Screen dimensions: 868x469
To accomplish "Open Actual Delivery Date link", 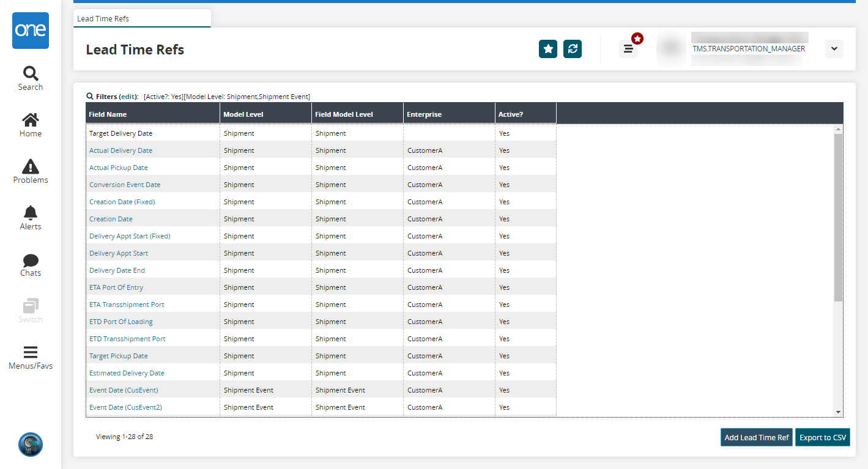I will (121, 150).
